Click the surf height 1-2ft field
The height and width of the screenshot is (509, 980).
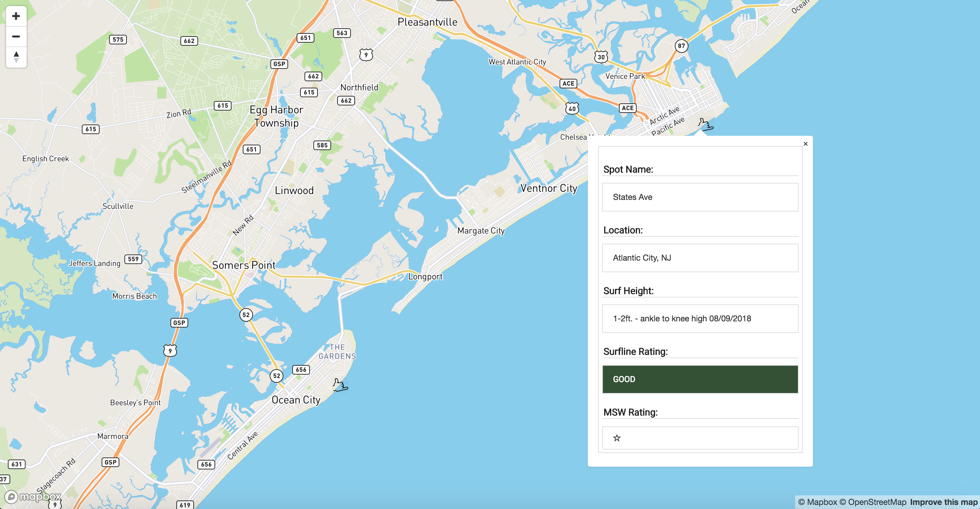pyautogui.click(x=700, y=319)
